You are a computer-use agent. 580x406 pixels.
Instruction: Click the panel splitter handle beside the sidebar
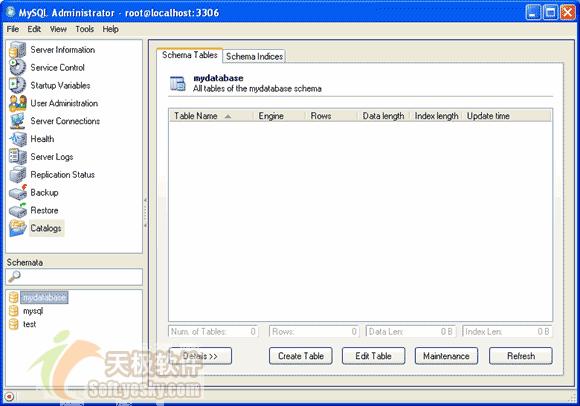[145, 213]
